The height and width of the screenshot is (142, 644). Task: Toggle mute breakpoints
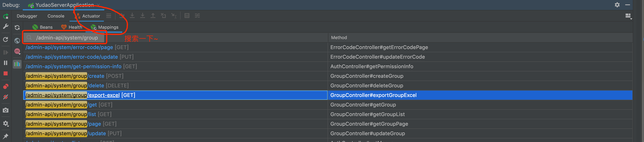click(6, 97)
